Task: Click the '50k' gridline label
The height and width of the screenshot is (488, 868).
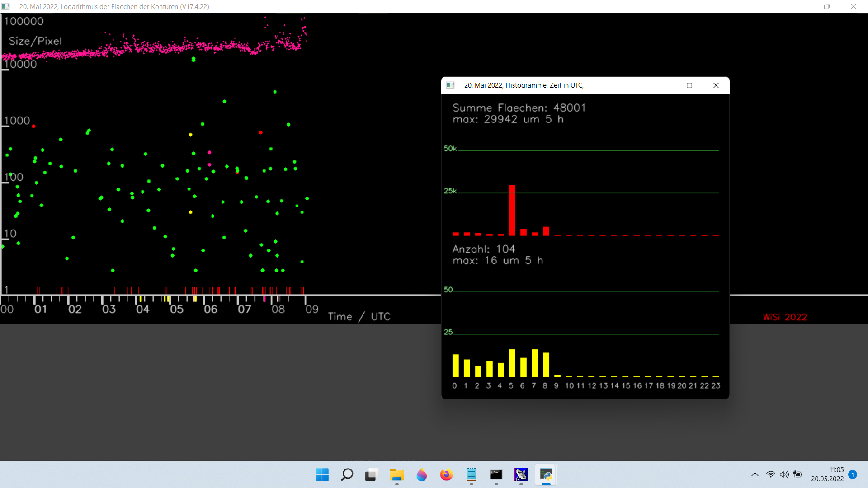Action: 450,149
